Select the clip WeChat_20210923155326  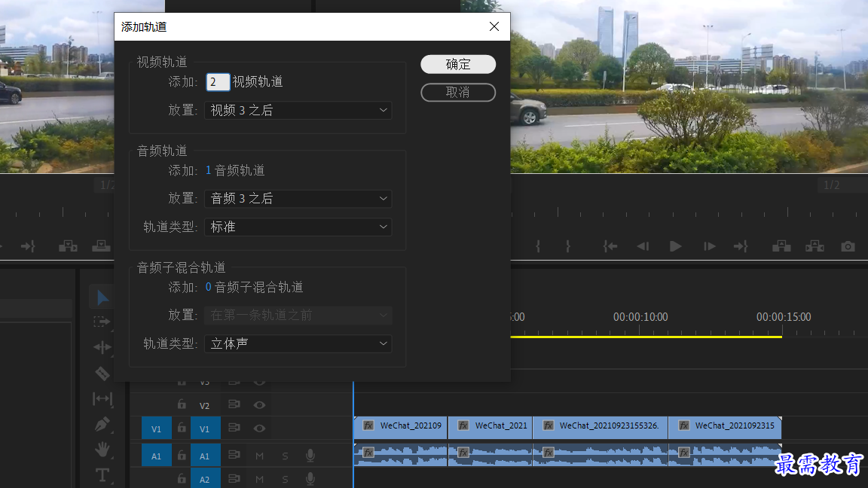[x=600, y=428]
